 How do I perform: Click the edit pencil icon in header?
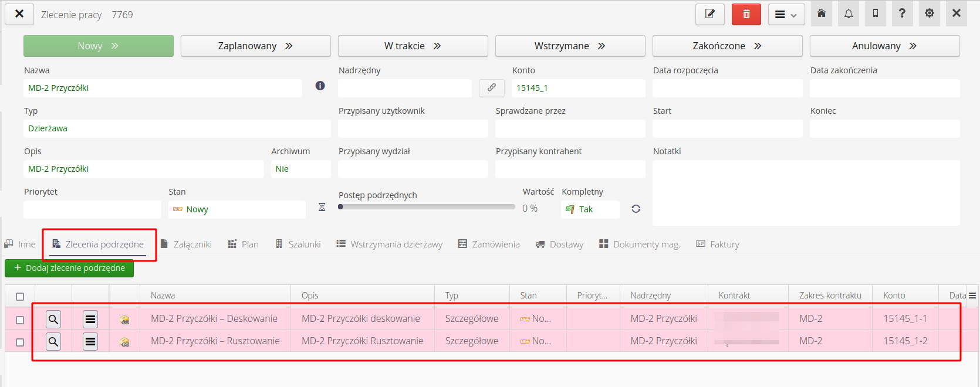tap(709, 14)
